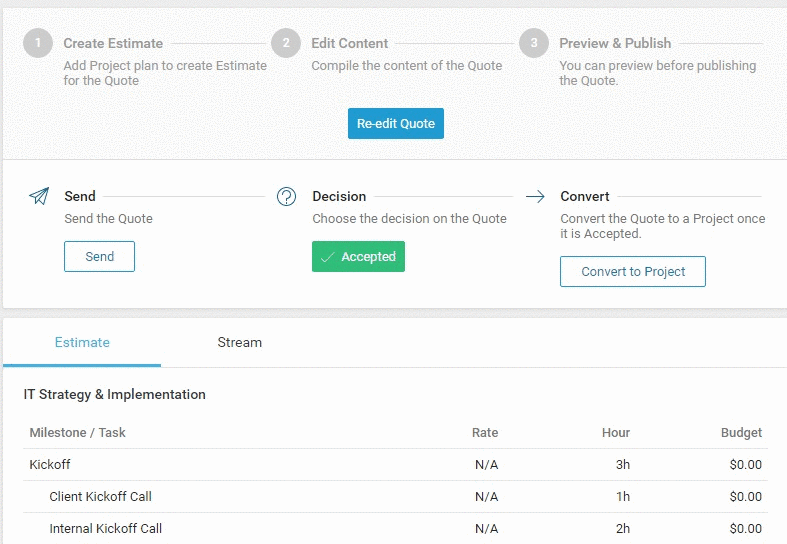787x544 pixels.
Task: Click Convert to Project button
Action: pyautogui.click(x=633, y=272)
